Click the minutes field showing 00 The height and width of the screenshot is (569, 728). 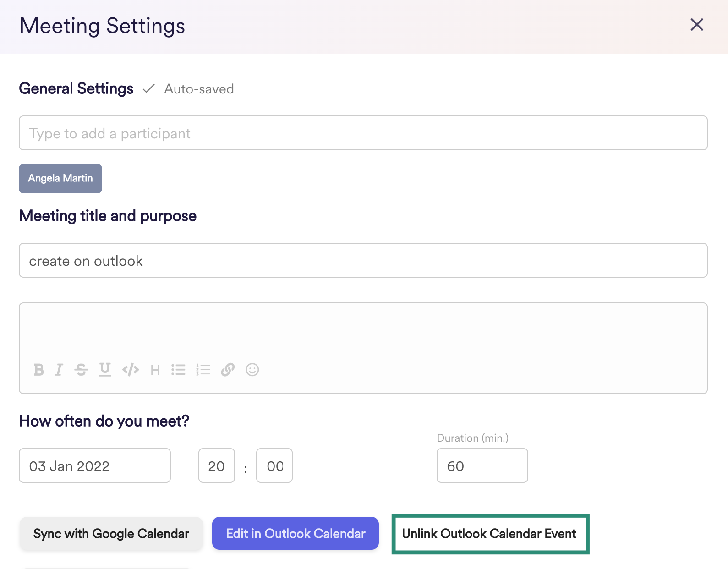[x=274, y=466]
